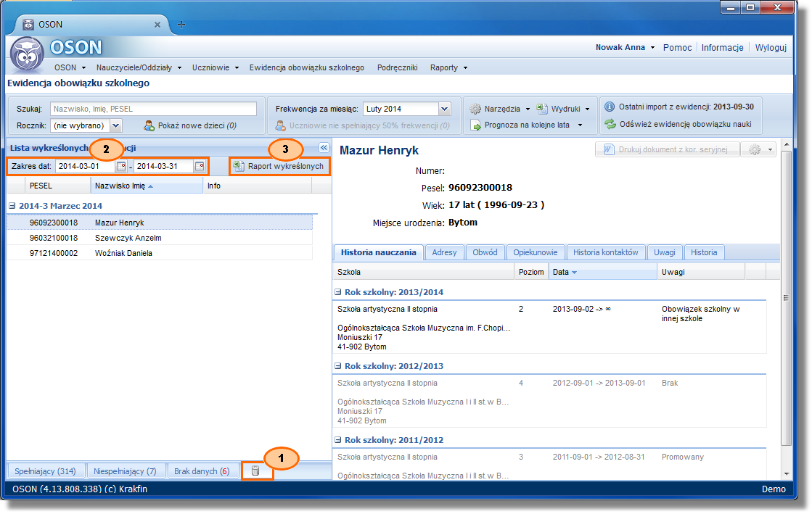Viewport: 812px width, 514px height.
Task: Click the right panel vertical scrollbar
Action: click(x=787, y=298)
